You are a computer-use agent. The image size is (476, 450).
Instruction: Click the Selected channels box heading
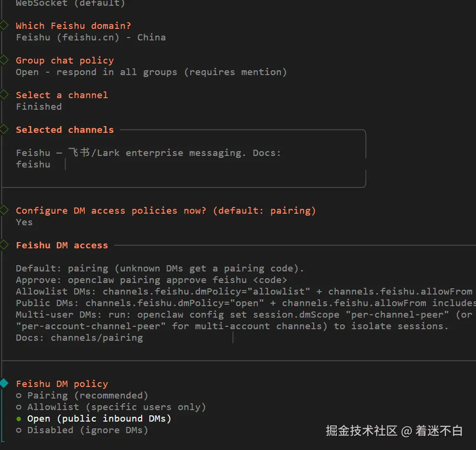(65, 129)
